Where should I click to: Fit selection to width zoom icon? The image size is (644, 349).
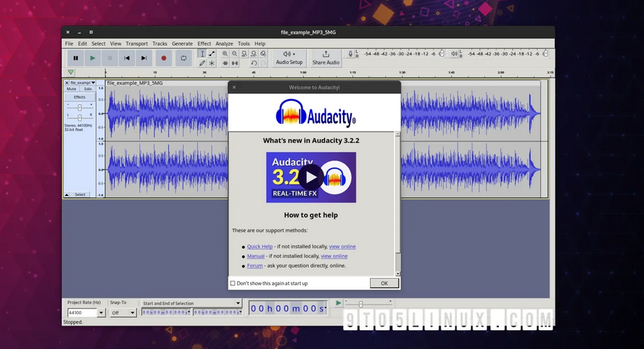(244, 54)
